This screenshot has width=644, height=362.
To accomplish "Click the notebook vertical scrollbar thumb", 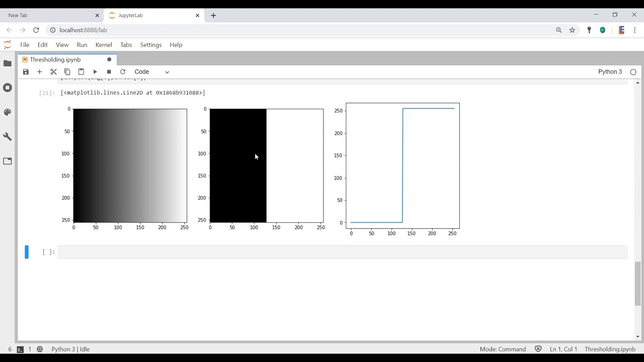I will [x=637, y=284].
